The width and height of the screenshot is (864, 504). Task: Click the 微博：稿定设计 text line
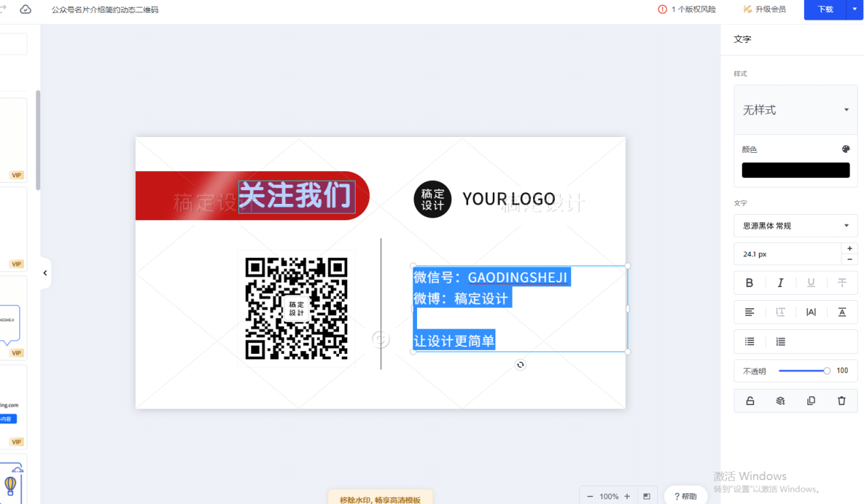tap(461, 298)
